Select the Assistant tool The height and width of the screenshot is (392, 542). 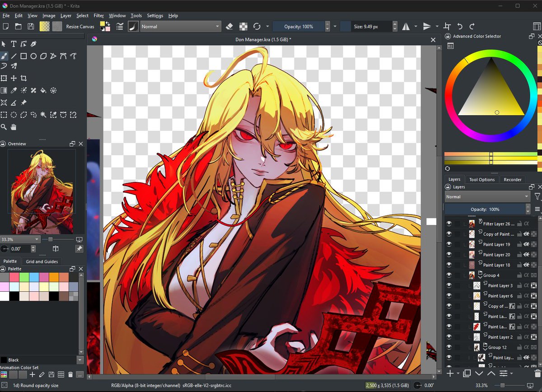[4, 103]
